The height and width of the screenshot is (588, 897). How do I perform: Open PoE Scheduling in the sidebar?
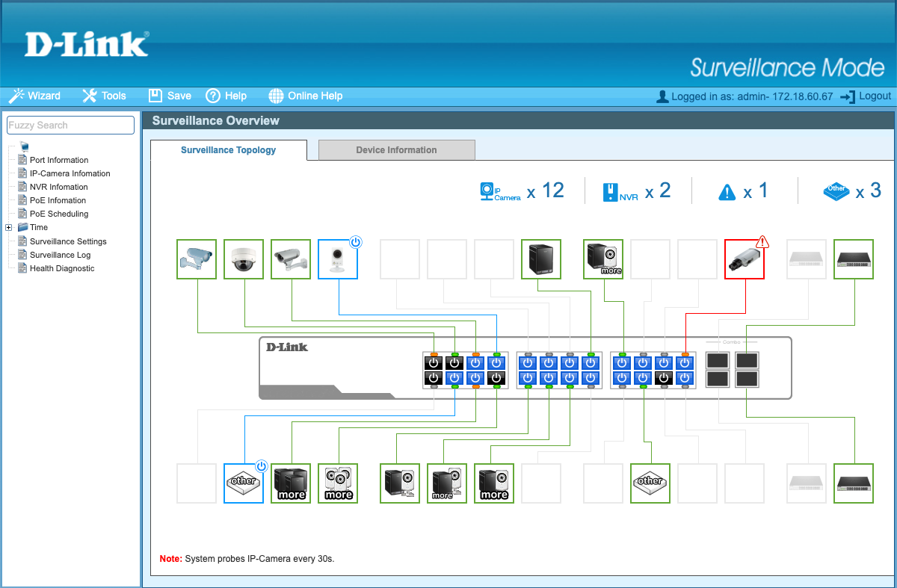(58, 214)
